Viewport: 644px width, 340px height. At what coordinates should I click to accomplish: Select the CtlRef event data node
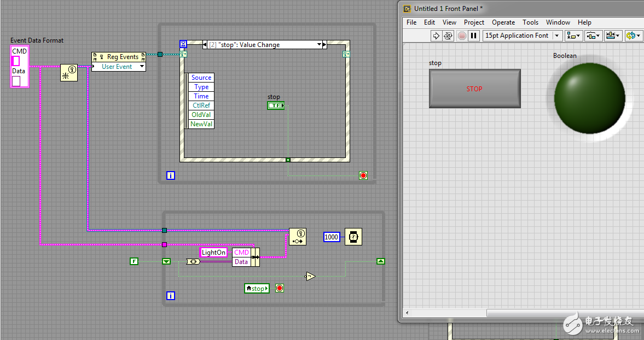[201, 105]
